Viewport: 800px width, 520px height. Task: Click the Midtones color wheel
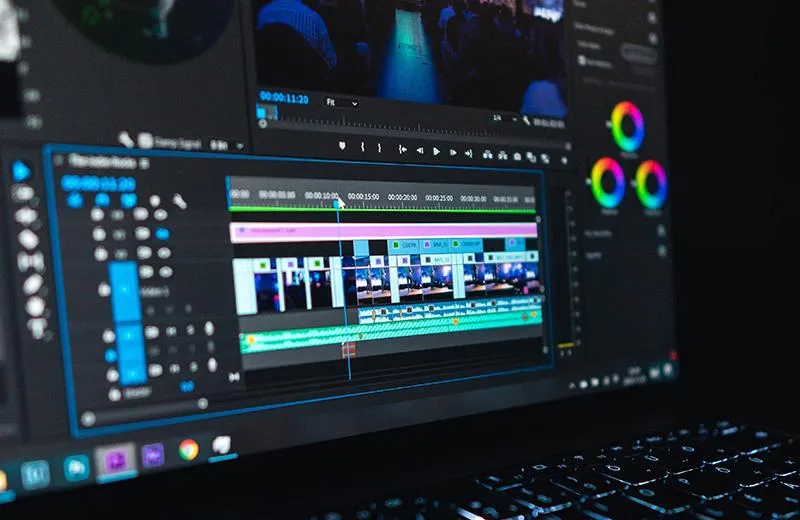point(628,127)
